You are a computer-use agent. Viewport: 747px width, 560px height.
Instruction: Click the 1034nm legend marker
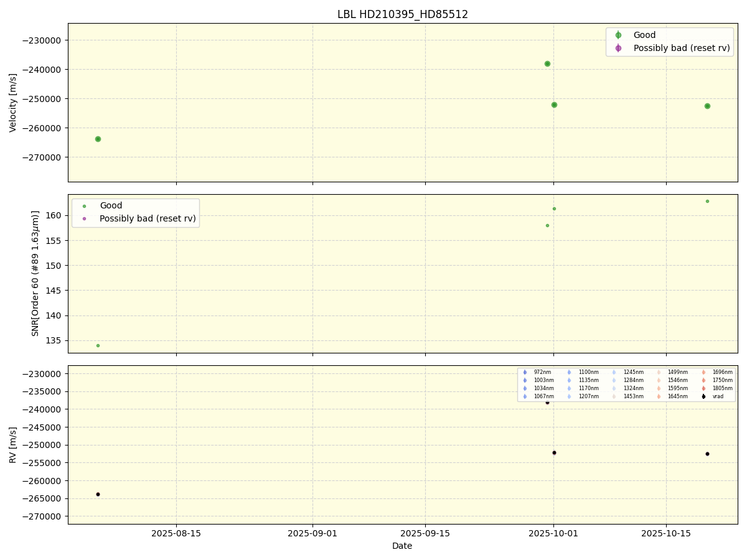525,388
